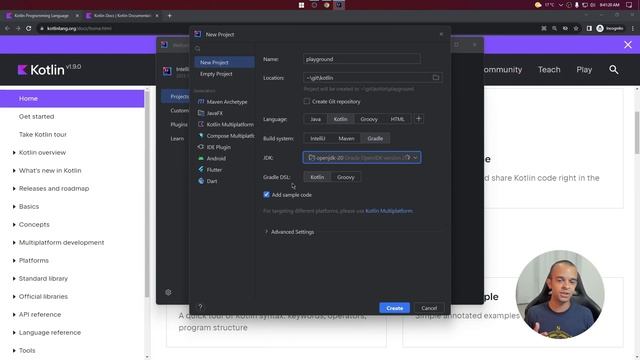Open the JDK dropdown
The height and width of the screenshot is (360, 640).
[362, 158]
